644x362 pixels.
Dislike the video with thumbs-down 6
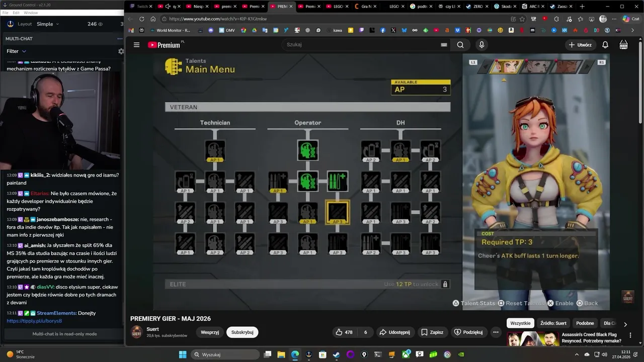[365, 332]
